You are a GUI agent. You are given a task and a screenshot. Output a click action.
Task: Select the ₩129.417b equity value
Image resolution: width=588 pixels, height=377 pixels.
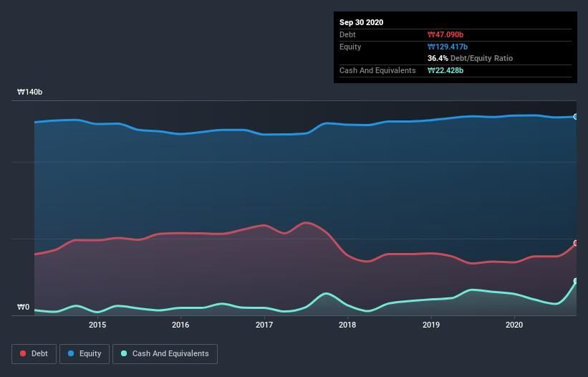(448, 47)
